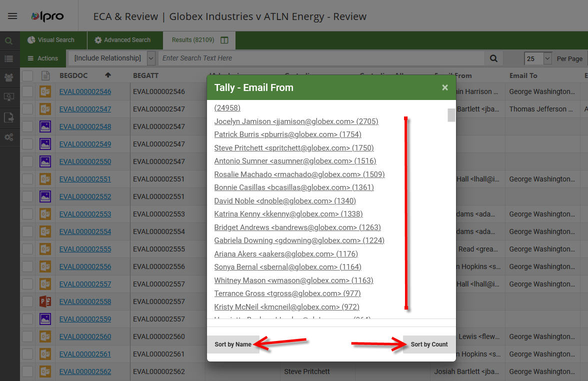Click the Sort by Name button

233,344
